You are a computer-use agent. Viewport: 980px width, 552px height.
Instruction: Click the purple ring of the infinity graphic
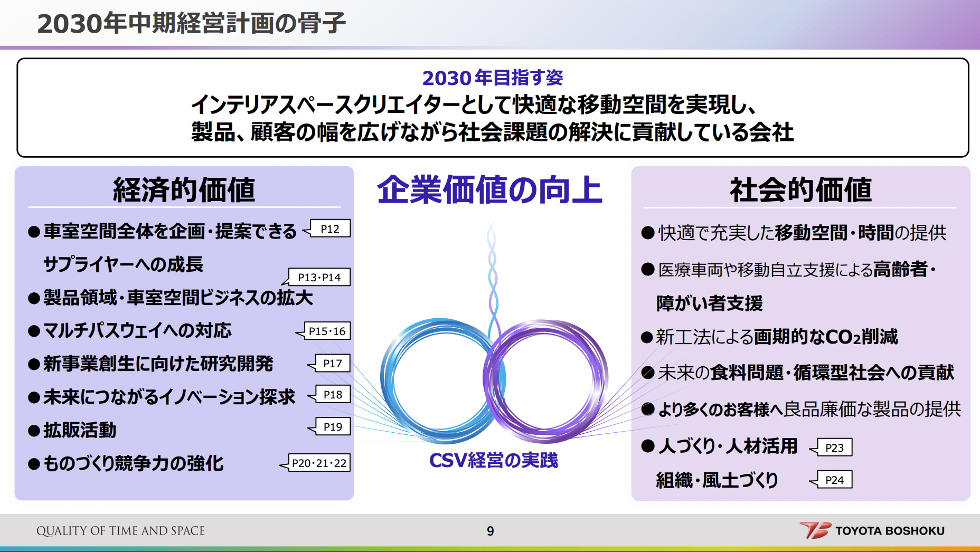point(599,379)
